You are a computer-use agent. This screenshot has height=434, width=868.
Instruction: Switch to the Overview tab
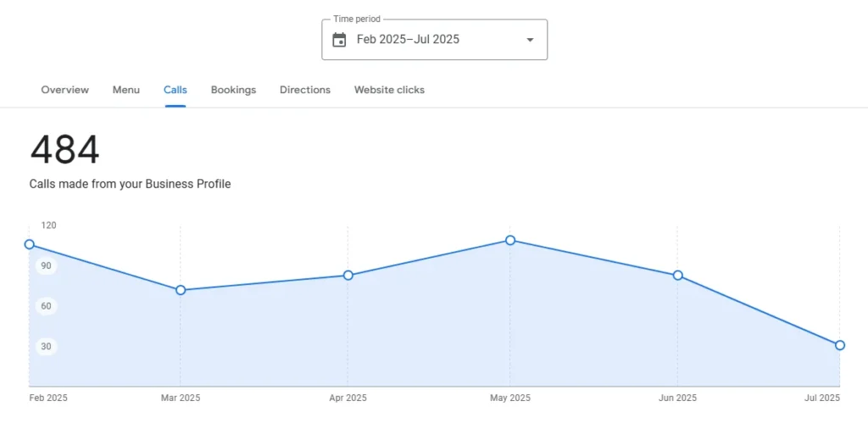pos(64,90)
